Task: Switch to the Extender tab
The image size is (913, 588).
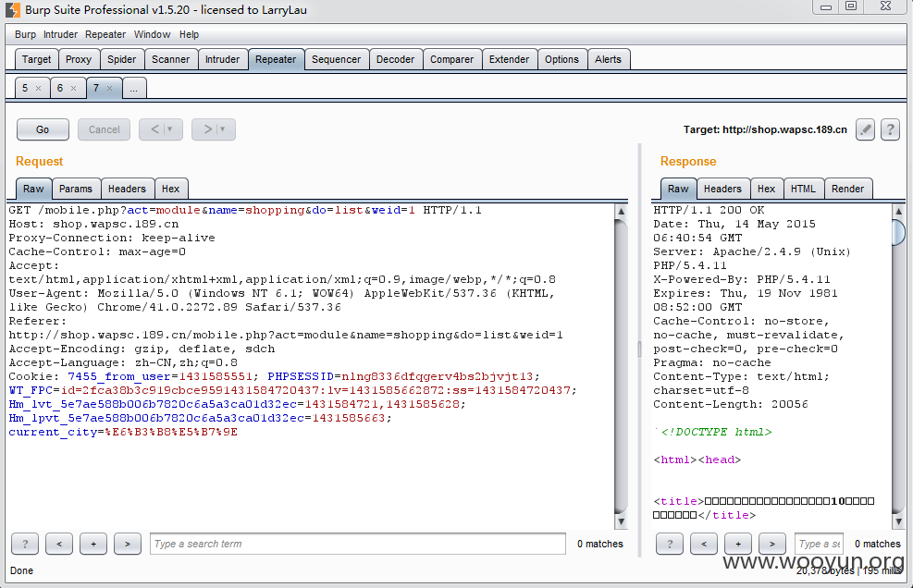Action: point(510,59)
